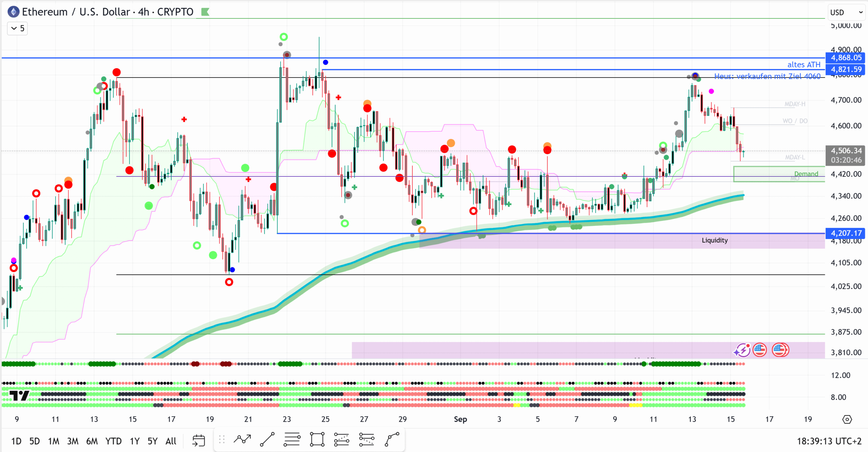The height and width of the screenshot is (452, 868).
Task: Click the 4,207.17 price line label
Action: (846, 233)
